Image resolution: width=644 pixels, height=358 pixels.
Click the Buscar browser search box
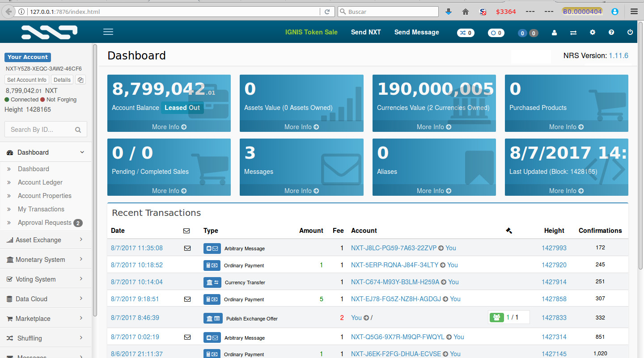pos(388,12)
